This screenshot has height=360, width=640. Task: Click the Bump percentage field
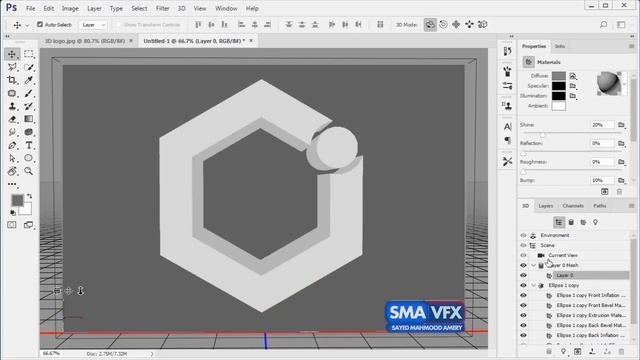602,180
